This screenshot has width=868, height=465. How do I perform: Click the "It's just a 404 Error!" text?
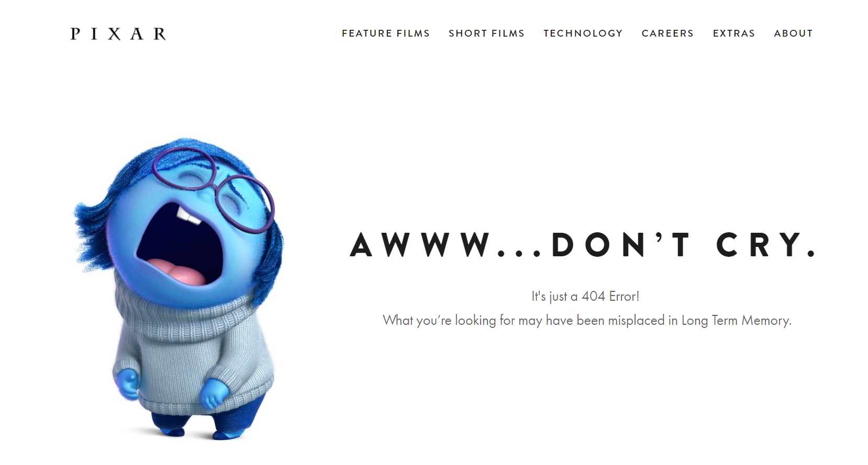pyautogui.click(x=585, y=297)
